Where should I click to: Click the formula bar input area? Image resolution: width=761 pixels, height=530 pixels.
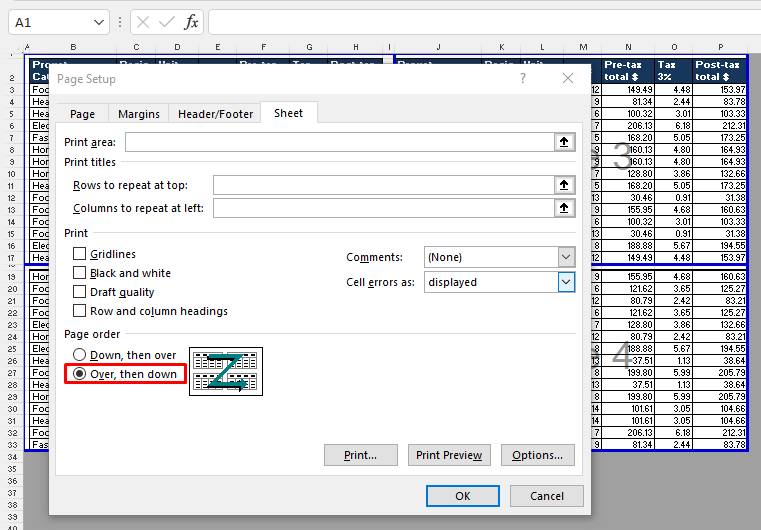[484, 22]
